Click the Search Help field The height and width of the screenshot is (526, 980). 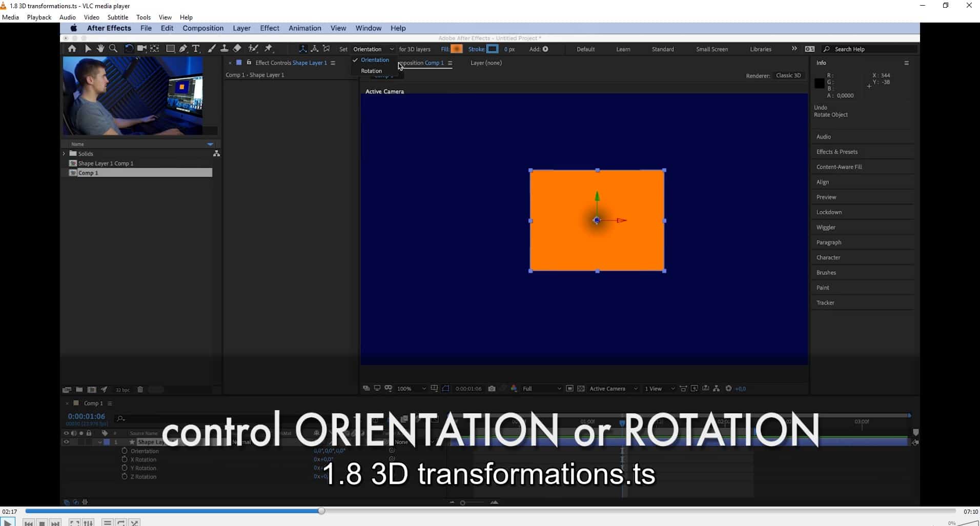point(871,49)
